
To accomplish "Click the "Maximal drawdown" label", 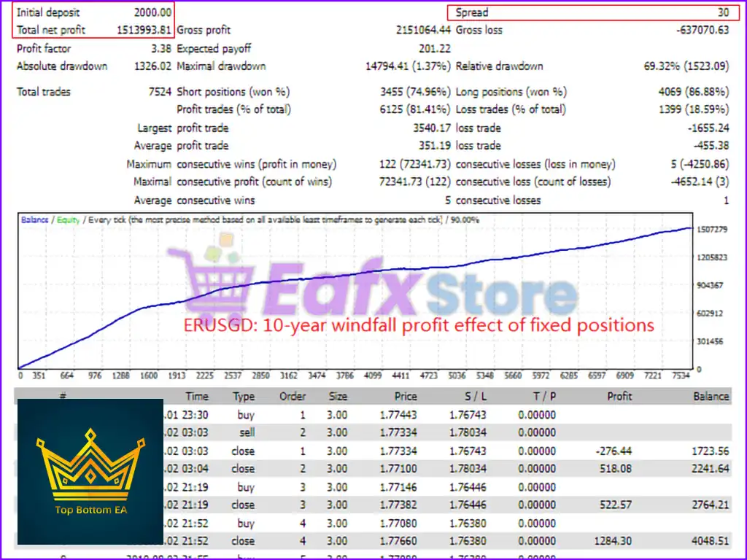I will point(221,66).
